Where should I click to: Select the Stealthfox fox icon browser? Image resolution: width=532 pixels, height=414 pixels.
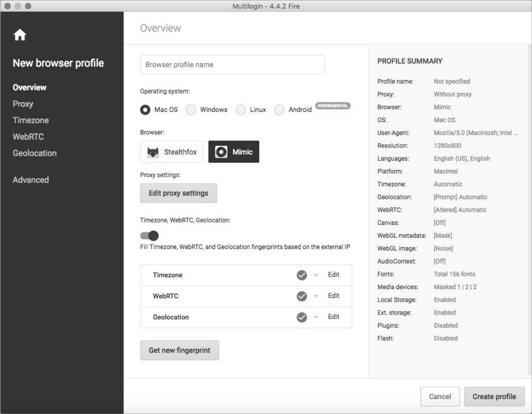coord(153,152)
